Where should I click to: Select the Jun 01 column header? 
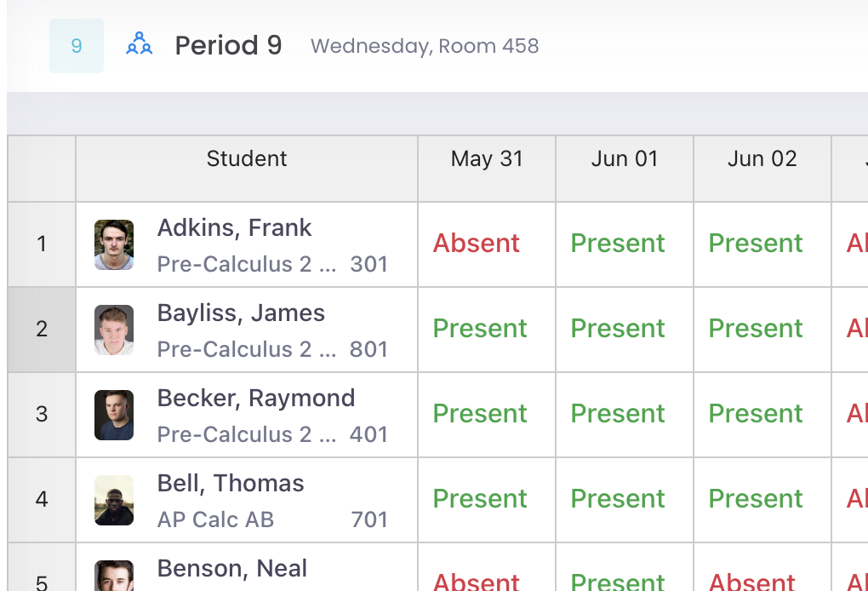625,159
